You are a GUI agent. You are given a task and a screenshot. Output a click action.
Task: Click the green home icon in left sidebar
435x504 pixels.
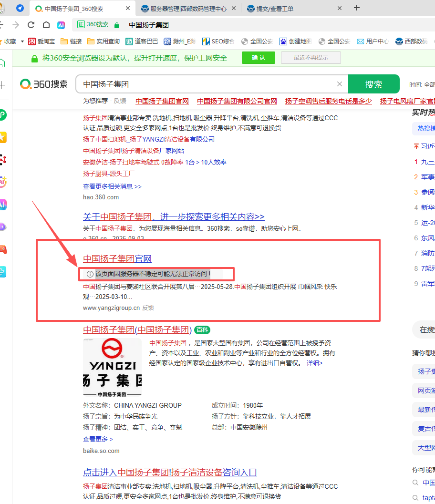point(2,62)
